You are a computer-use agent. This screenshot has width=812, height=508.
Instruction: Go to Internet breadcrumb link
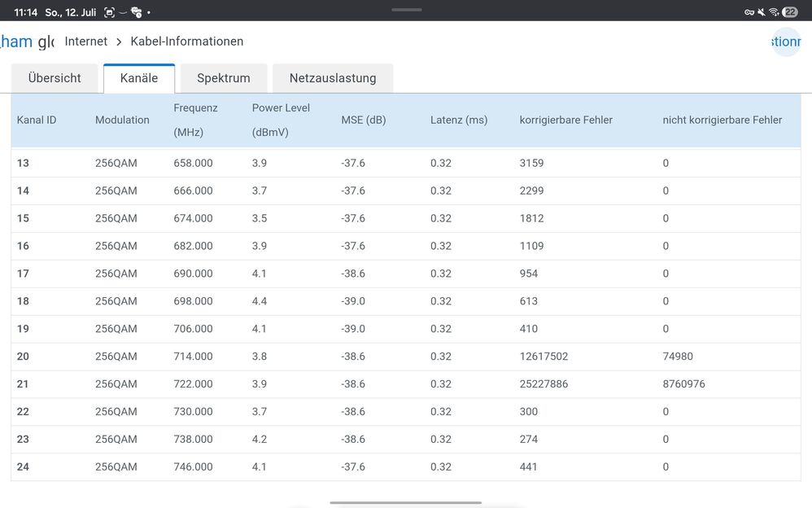[86, 42]
